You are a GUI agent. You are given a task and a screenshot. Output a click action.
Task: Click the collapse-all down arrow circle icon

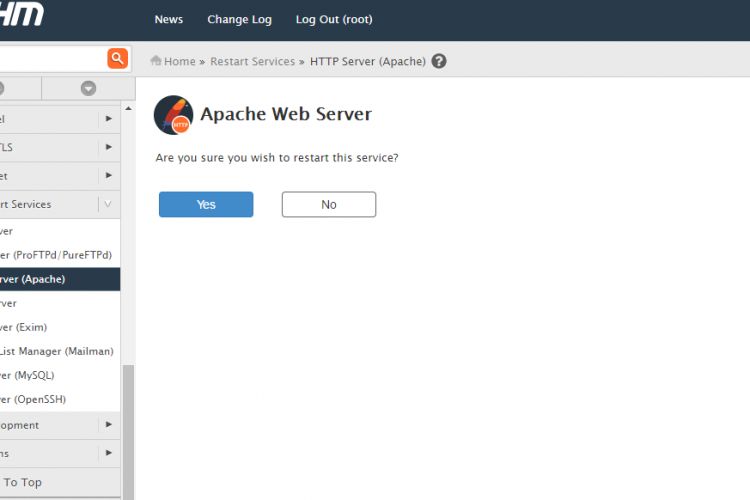click(x=88, y=89)
